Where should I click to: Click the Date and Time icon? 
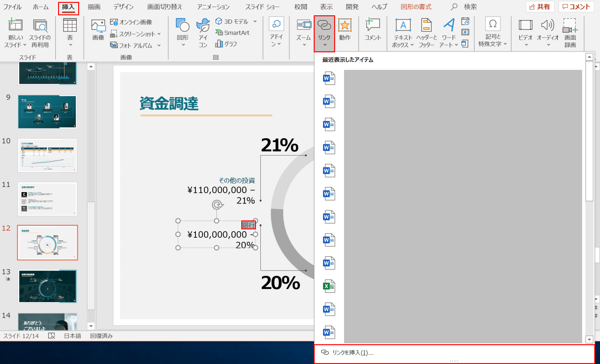point(465,21)
